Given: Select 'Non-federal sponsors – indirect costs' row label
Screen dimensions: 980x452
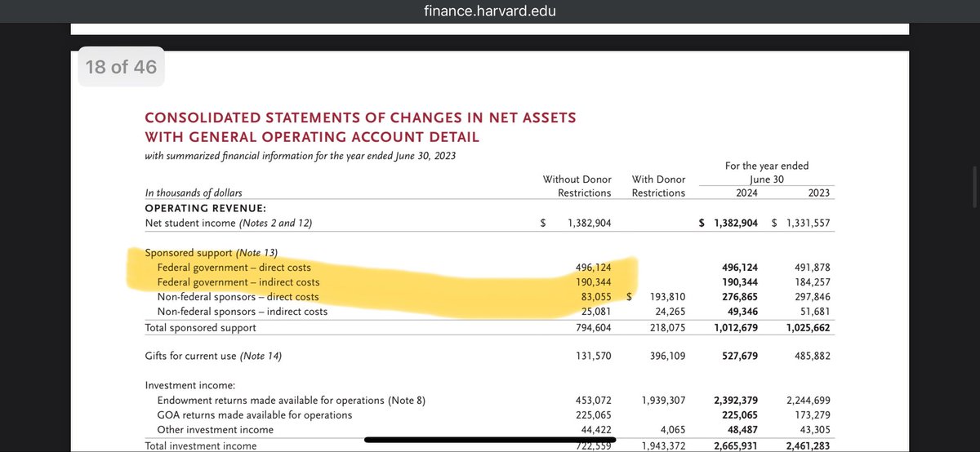Looking at the screenshot, I should pos(243,312).
